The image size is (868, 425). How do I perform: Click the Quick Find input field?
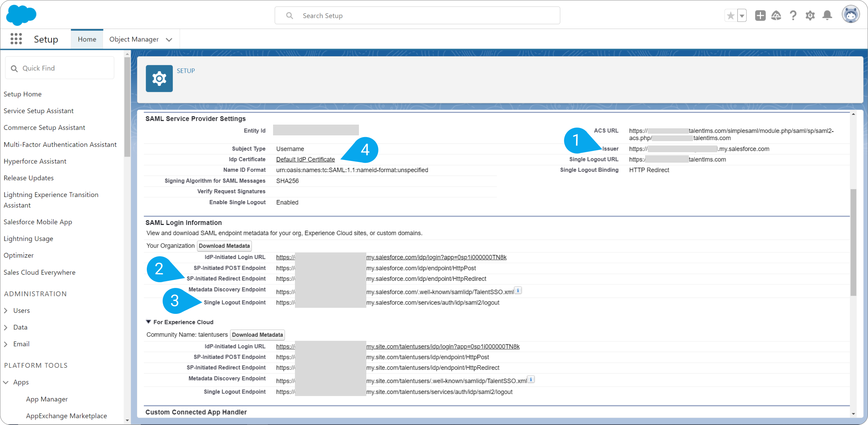[x=60, y=68]
